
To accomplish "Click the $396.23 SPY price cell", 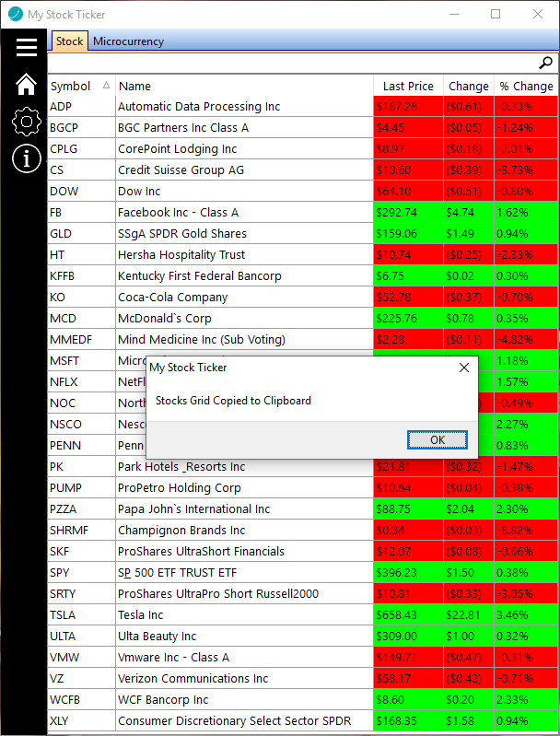I will tap(408, 573).
